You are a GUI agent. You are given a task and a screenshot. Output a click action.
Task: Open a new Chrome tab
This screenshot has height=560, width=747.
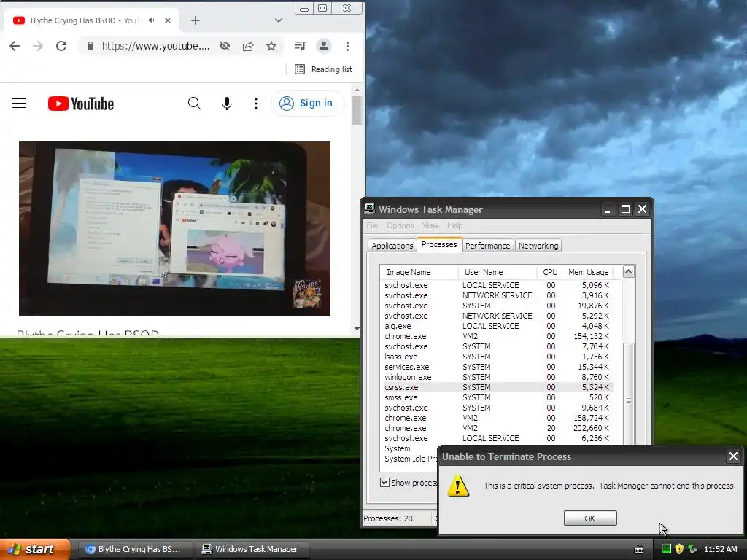pos(196,20)
